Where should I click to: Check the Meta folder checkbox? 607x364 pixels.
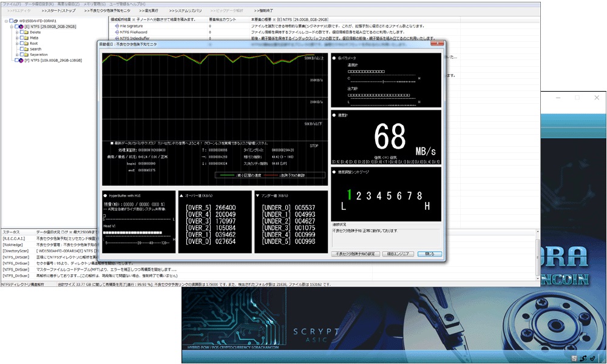(22, 38)
